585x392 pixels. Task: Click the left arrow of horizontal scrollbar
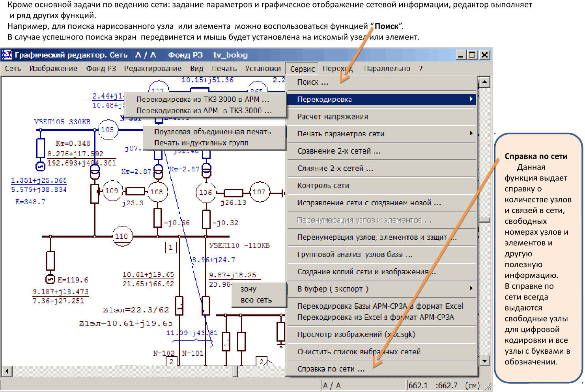7,371
